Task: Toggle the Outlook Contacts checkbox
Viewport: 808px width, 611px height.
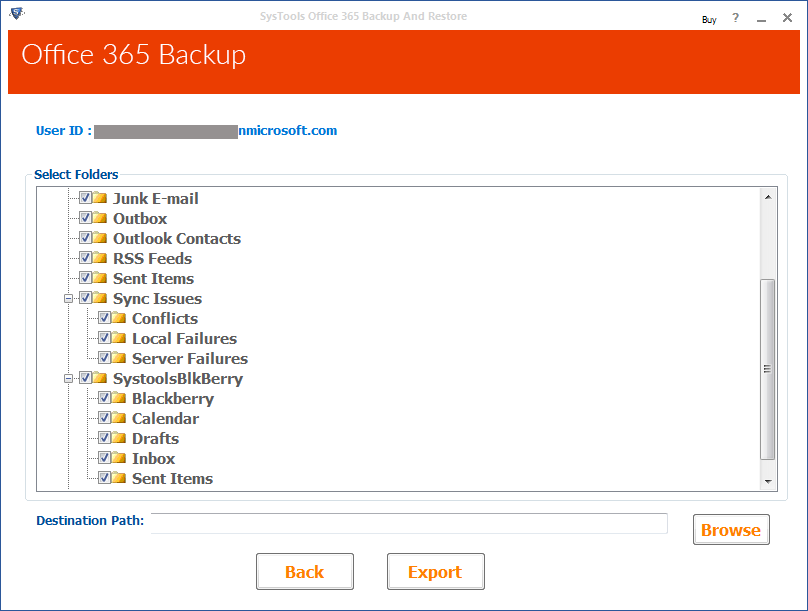Action: pyautogui.click(x=86, y=238)
